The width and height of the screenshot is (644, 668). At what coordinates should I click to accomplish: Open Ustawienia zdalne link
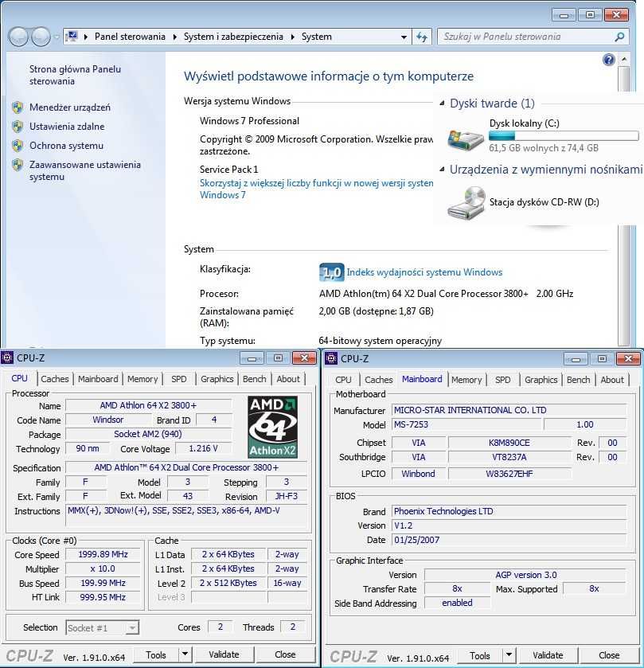coord(67,127)
